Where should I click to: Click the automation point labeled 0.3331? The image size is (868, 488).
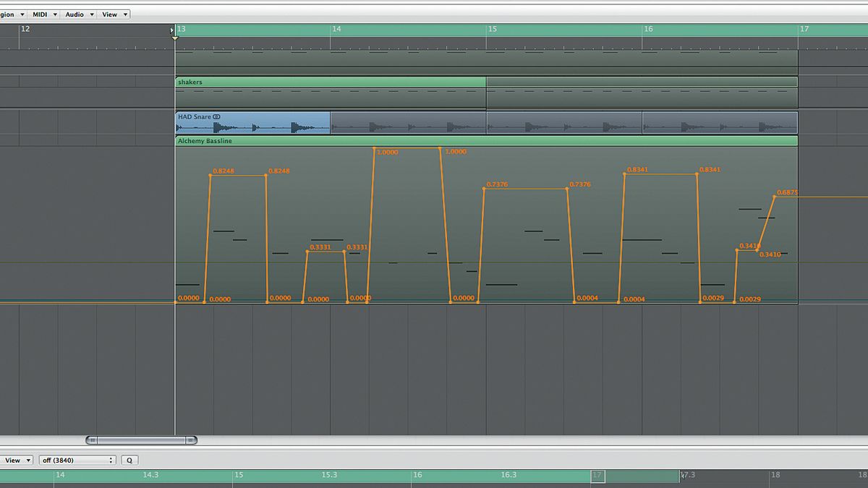tap(307, 252)
